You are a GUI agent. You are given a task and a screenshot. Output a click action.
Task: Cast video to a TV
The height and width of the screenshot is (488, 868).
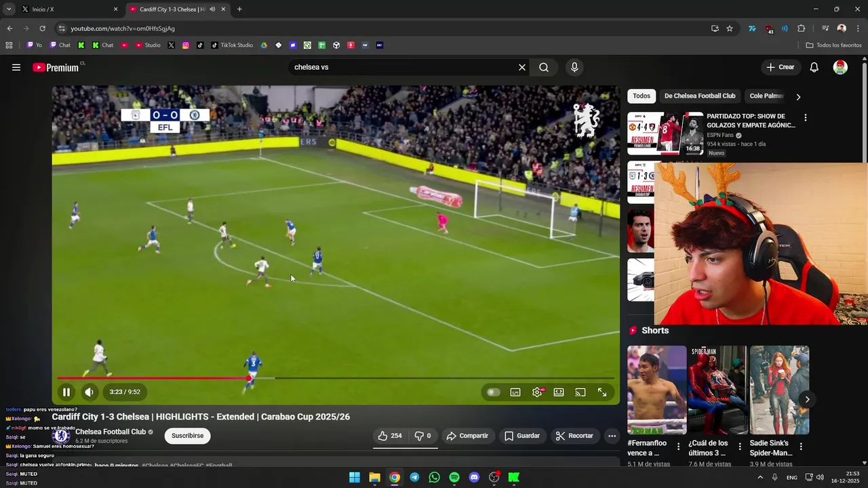[580, 392]
